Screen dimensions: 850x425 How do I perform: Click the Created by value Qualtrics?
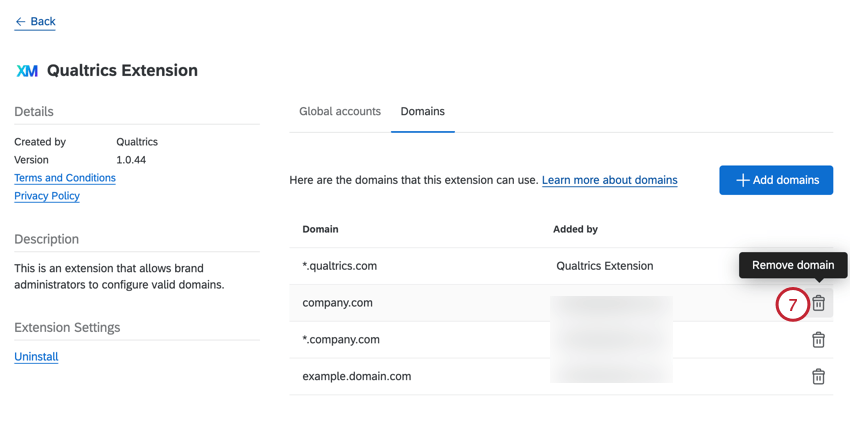[x=137, y=142]
